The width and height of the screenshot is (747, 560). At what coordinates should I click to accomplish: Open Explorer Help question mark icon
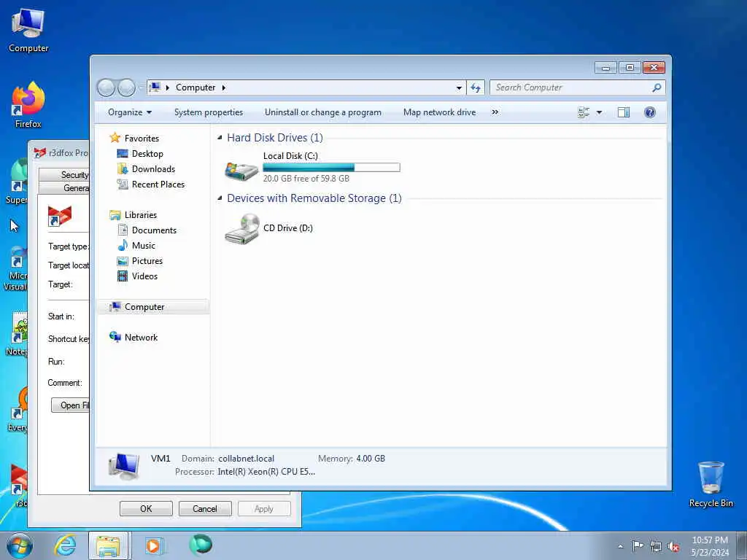pos(650,112)
